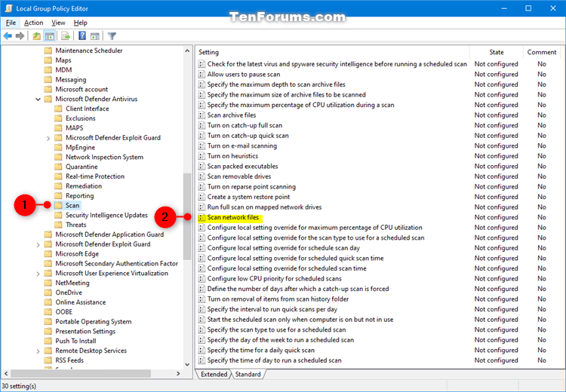
Task: Expand the top-level Microsoft Defender Exploit Guard node
Action: click(x=38, y=244)
